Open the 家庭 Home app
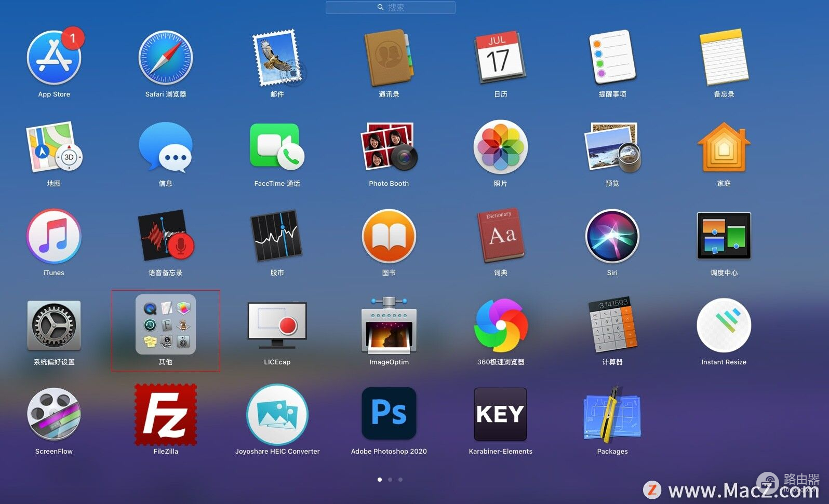The width and height of the screenshot is (829, 504). [724, 147]
